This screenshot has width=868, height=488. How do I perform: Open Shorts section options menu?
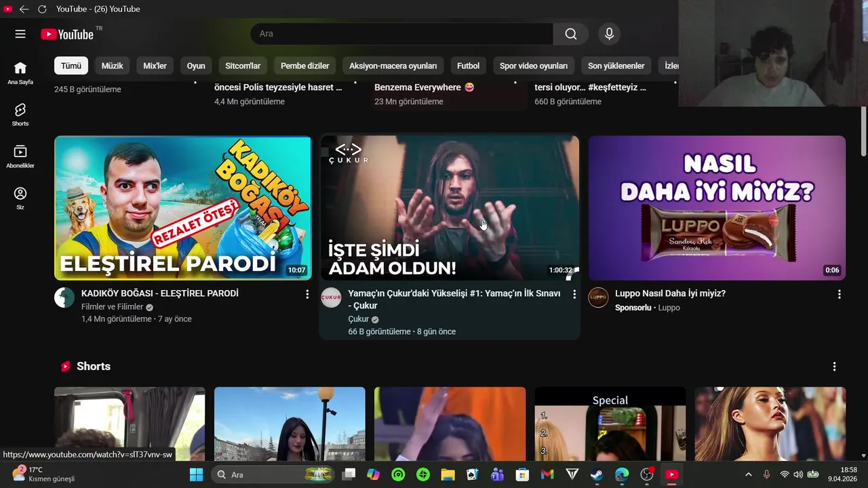tap(834, 366)
